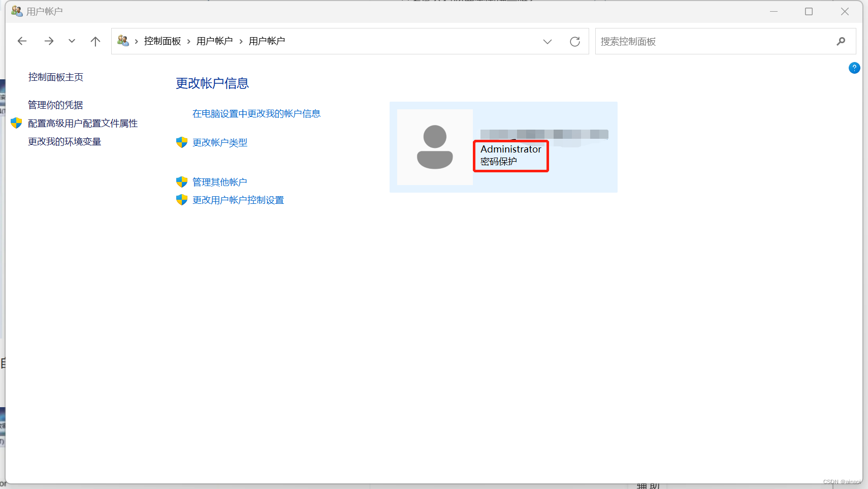The image size is (868, 489).
Task: Click shield icon beside 更改帐户类型
Action: pyautogui.click(x=182, y=142)
